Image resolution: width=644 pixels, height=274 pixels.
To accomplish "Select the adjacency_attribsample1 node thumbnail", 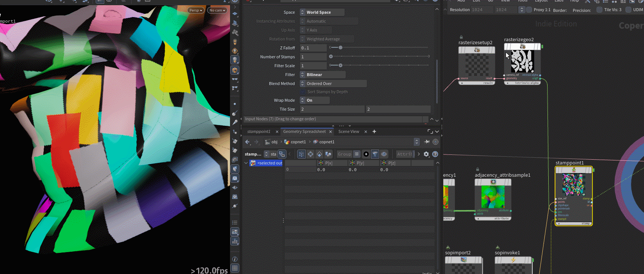I will pos(493,197).
